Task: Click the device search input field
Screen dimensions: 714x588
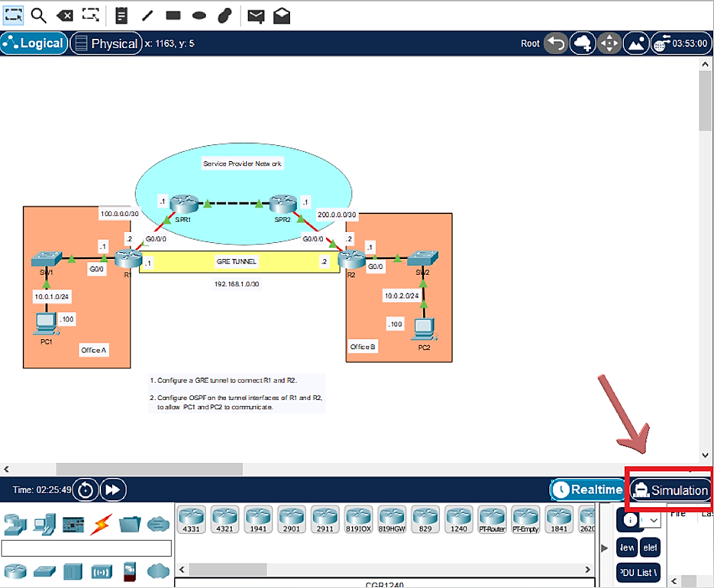Action: [x=86, y=548]
